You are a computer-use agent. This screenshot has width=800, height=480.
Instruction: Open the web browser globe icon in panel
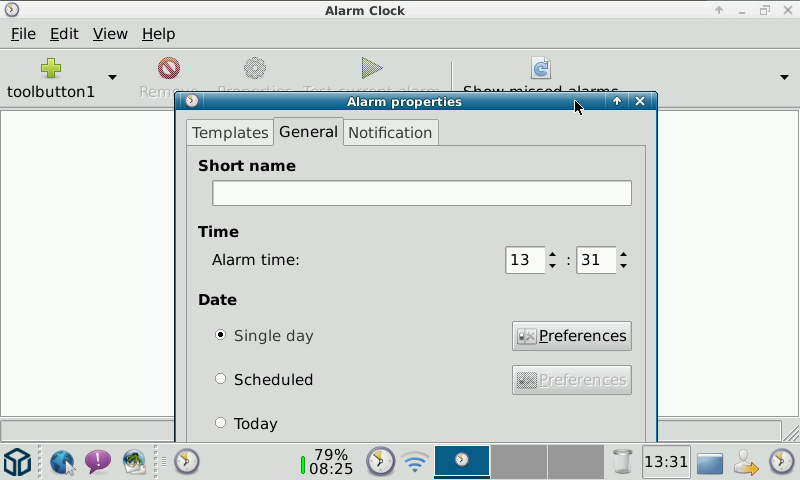pos(63,462)
